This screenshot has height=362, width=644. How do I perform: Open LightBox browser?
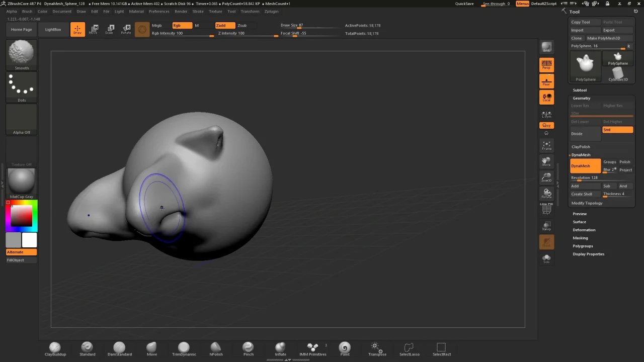[53, 30]
